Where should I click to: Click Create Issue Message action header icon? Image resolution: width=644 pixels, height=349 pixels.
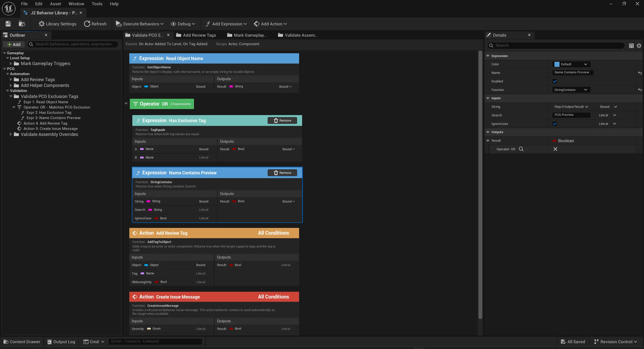coord(135,297)
